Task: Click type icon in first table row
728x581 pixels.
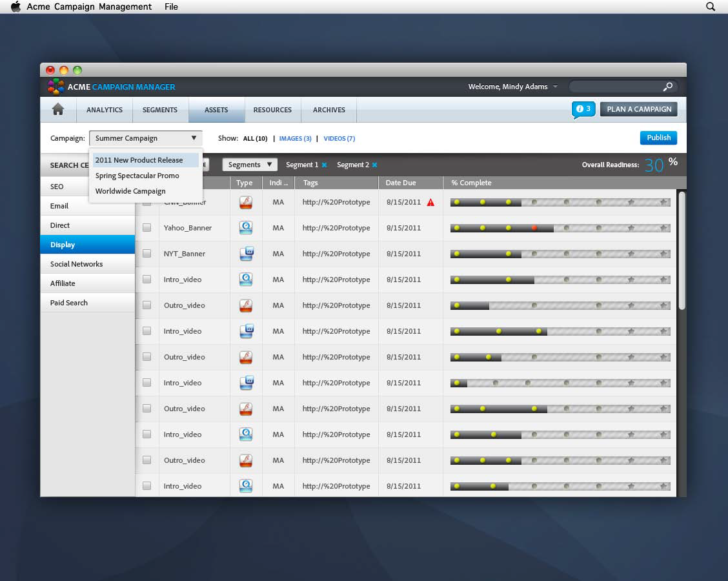Action: point(246,202)
